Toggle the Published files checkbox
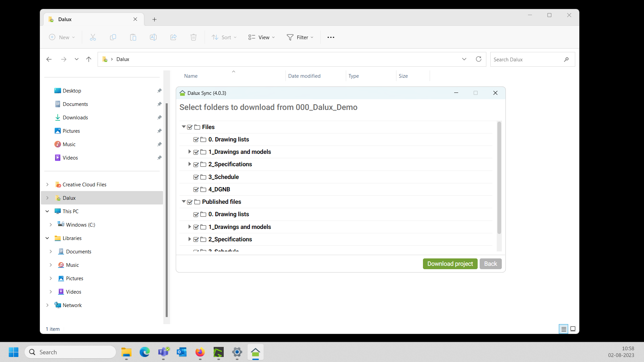Viewport: 644px width, 362px height. pyautogui.click(x=190, y=202)
